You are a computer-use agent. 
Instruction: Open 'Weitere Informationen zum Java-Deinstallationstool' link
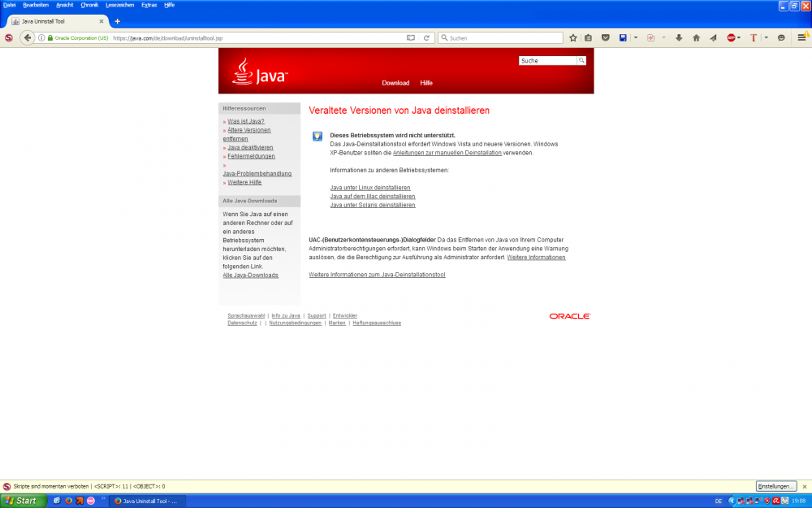point(377,275)
